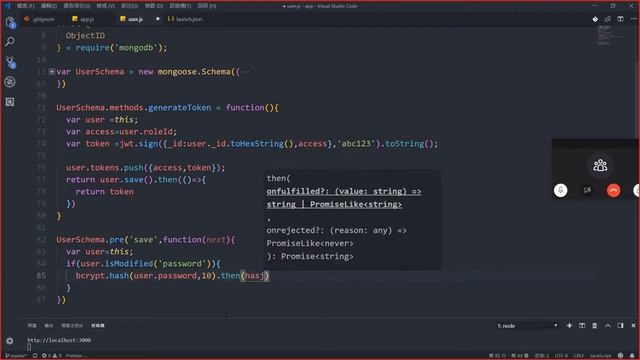Switch to the Debug Console panel tab
Screen dimensions: 640x360
pyautogui.click(x=72, y=326)
